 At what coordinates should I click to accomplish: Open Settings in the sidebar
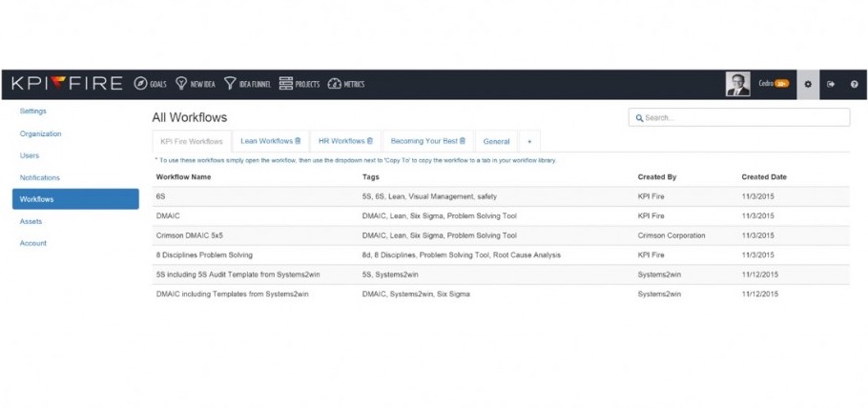pyautogui.click(x=33, y=112)
